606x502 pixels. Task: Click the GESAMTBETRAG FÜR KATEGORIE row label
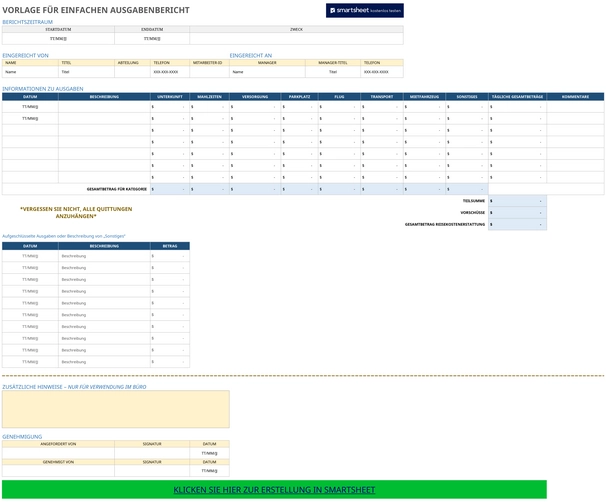117,189
